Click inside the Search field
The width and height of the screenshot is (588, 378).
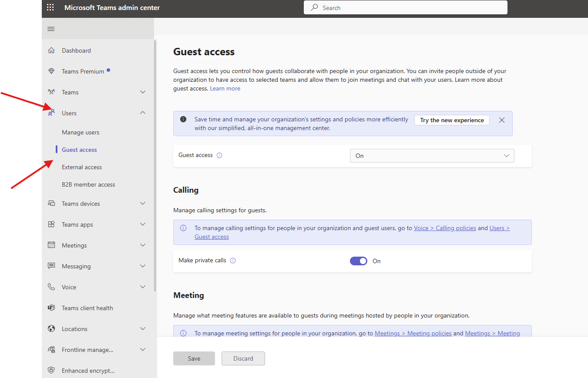(405, 7)
